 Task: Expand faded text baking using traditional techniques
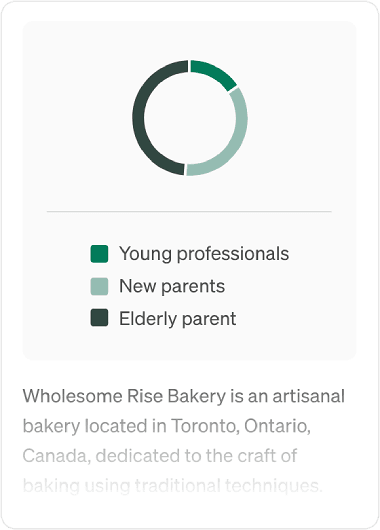(172, 486)
